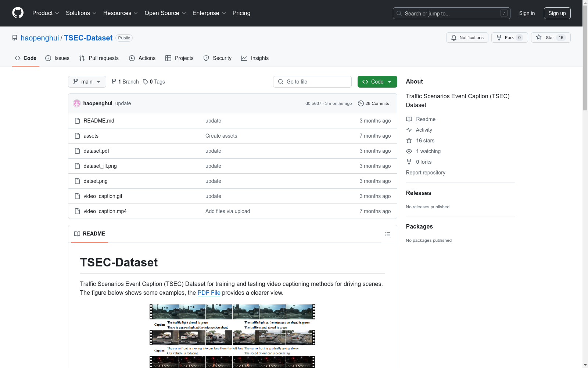
Task: Click the TSEC-Dataset repository name link
Action: pyautogui.click(x=88, y=38)
